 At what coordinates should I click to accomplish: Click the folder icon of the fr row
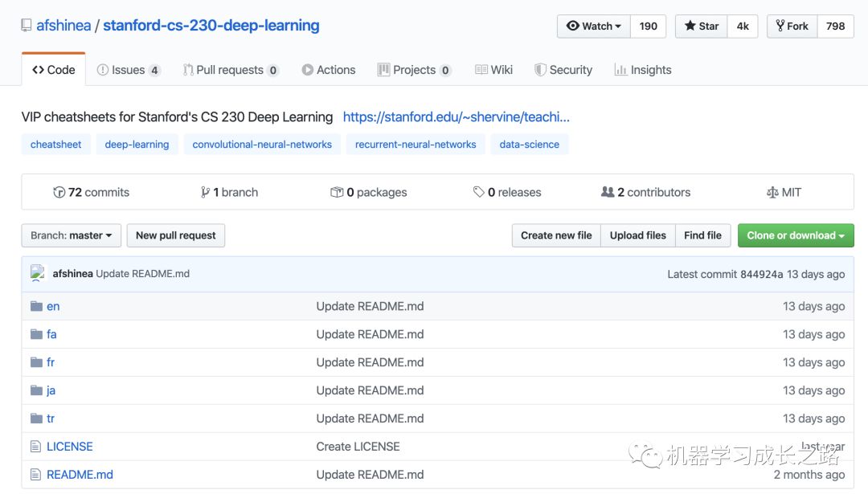click(x=36, y=362)
